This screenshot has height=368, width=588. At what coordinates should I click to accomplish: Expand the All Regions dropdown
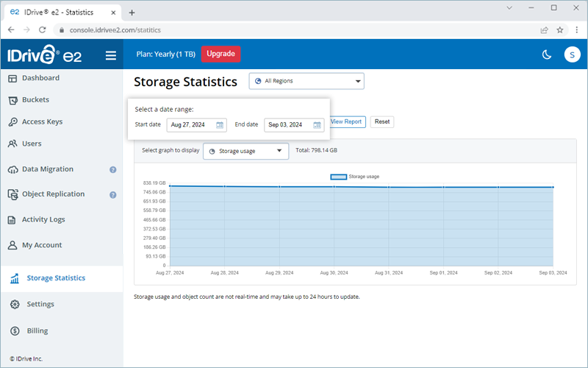(306, 81)
